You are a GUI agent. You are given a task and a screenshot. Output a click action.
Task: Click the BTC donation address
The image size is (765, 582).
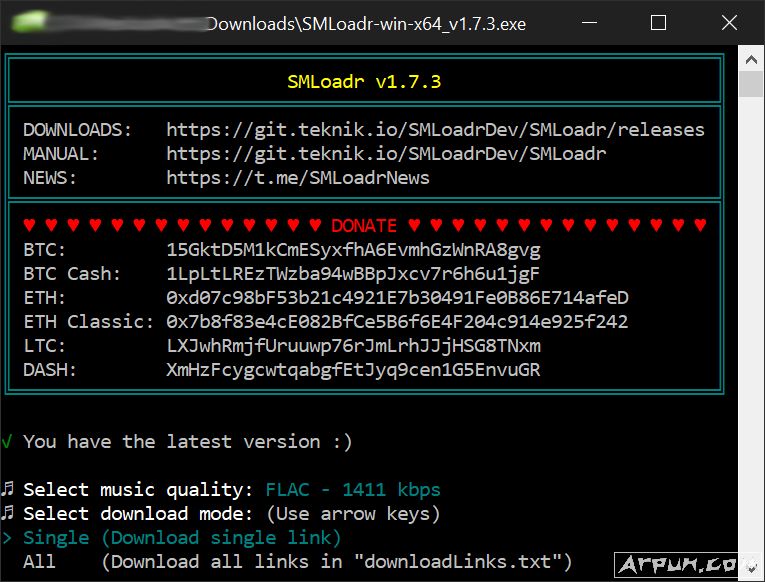353,250
